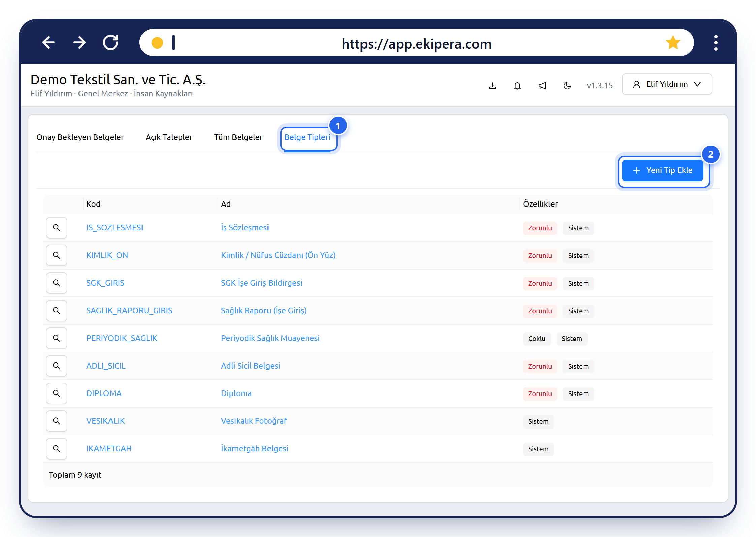The image size is (756, 537).
Task: Open the browser three-dot menu
Action: pyautogui.click(x=716, y=43)
